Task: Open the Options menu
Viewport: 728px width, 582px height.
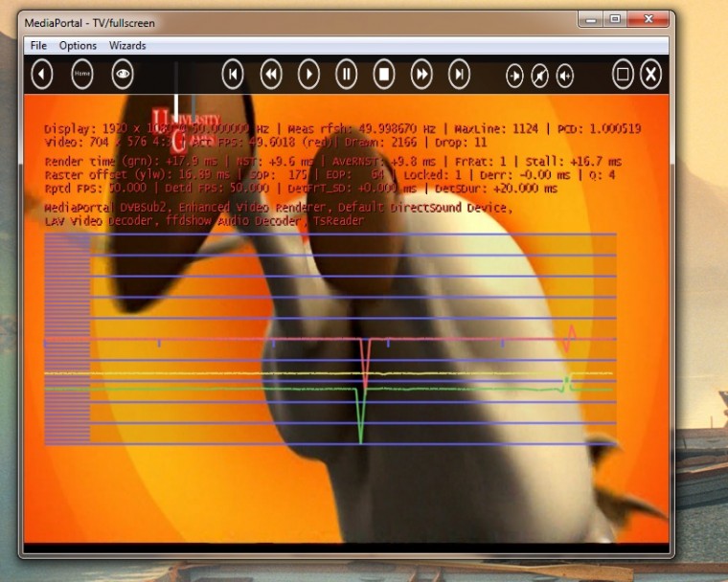Action: [78, 46]
